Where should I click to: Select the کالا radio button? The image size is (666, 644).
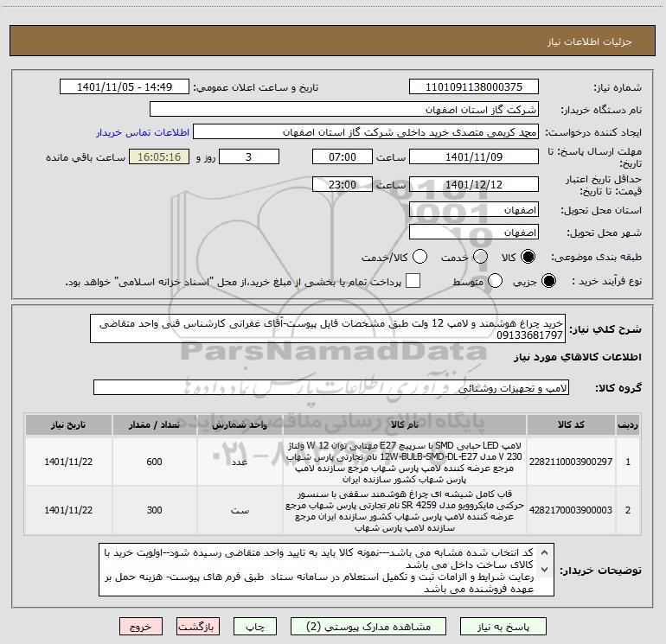(528, 257)
